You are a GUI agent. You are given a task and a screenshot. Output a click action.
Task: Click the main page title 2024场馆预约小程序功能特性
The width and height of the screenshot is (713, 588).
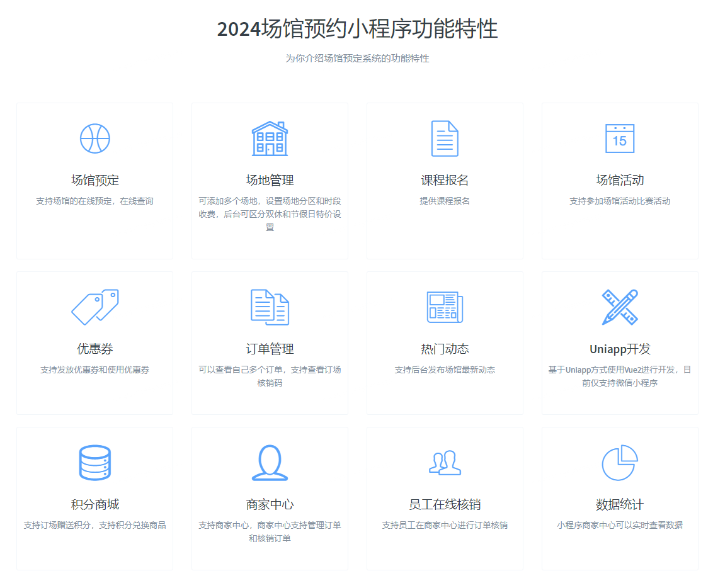click(357, 30)
